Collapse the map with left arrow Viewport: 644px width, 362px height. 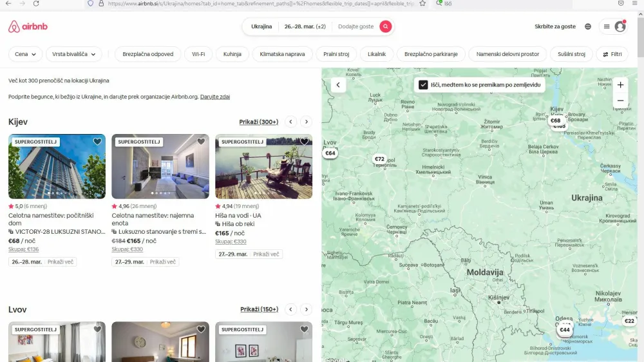338,85
